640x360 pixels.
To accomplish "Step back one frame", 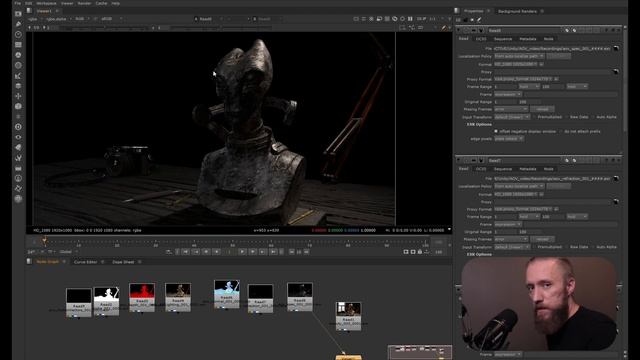I will [x=207, y=252].
